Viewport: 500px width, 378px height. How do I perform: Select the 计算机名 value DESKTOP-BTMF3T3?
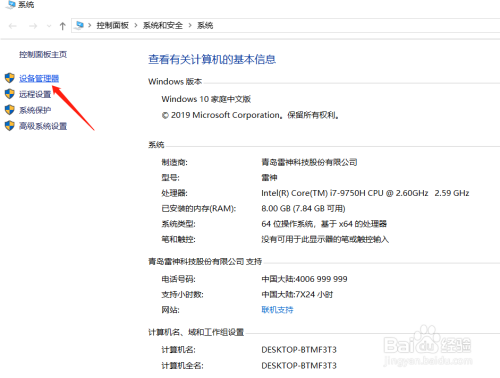pyautogui.click(x=299, y=350)
